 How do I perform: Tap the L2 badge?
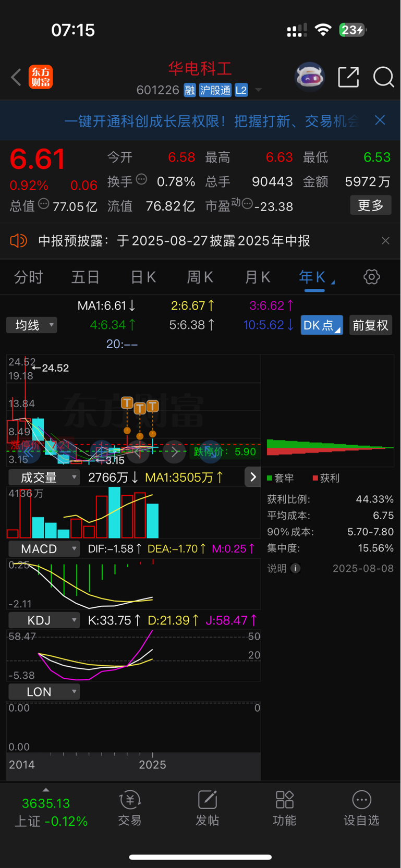click(x=241, y=90)
